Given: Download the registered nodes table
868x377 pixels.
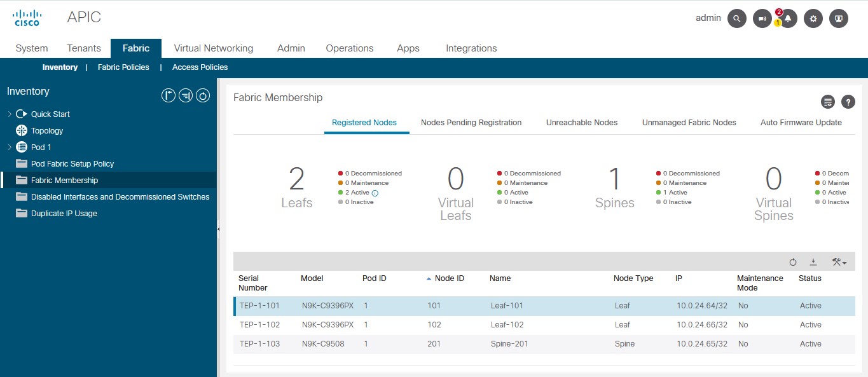Looking at the screenshot, I should tap(813, 262).
